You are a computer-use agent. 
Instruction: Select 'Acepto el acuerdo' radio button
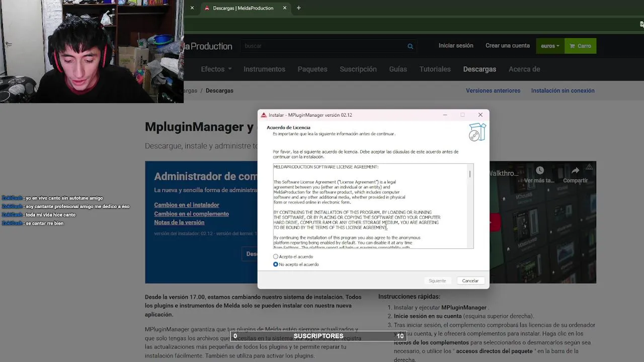276,257
